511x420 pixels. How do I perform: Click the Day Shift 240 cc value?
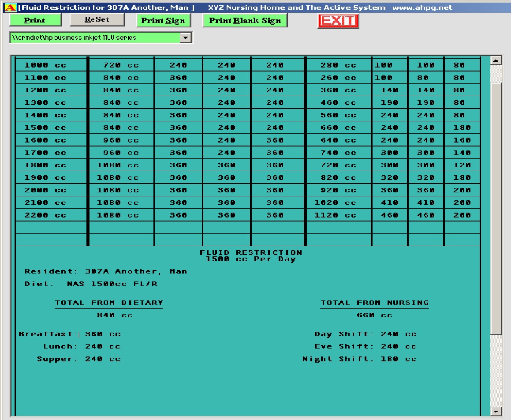tap(399, 334)
